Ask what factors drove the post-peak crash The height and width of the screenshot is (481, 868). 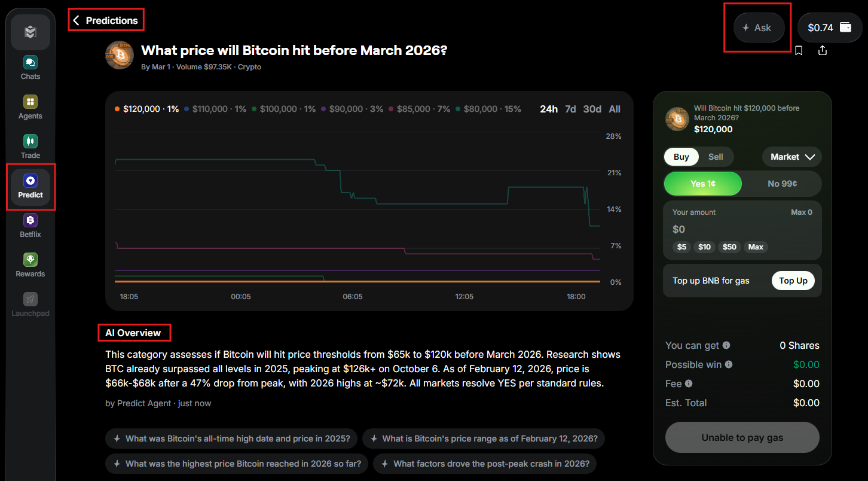click(484, 464)
